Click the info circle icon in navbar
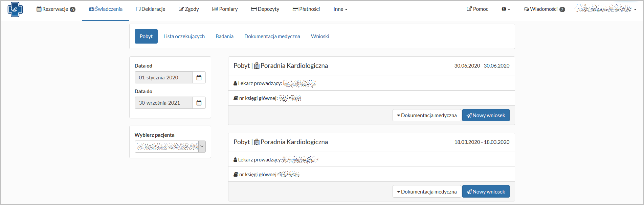This screenshot has width=644, height=205. pyautogui.click(x=506, y=9)
